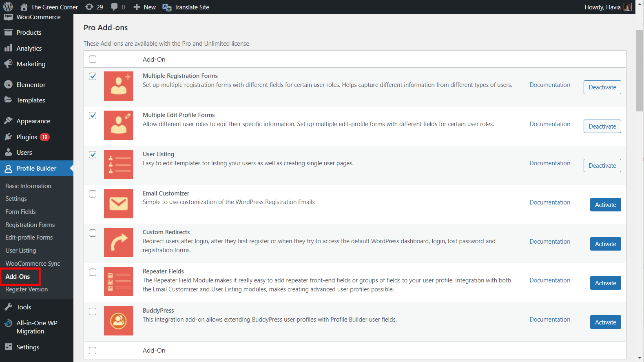Go to Registration Forms submenu item
The image size is (644, 362).
tap(30, 225)
